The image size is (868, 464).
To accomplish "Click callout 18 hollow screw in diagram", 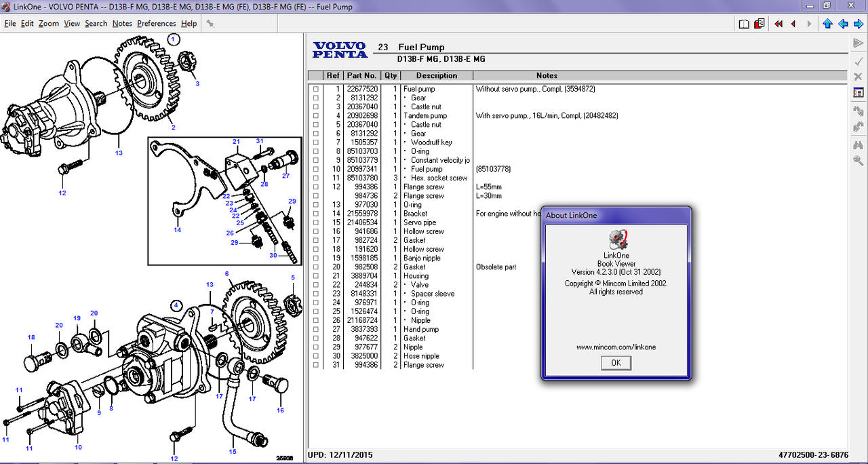I will point(31,337).
